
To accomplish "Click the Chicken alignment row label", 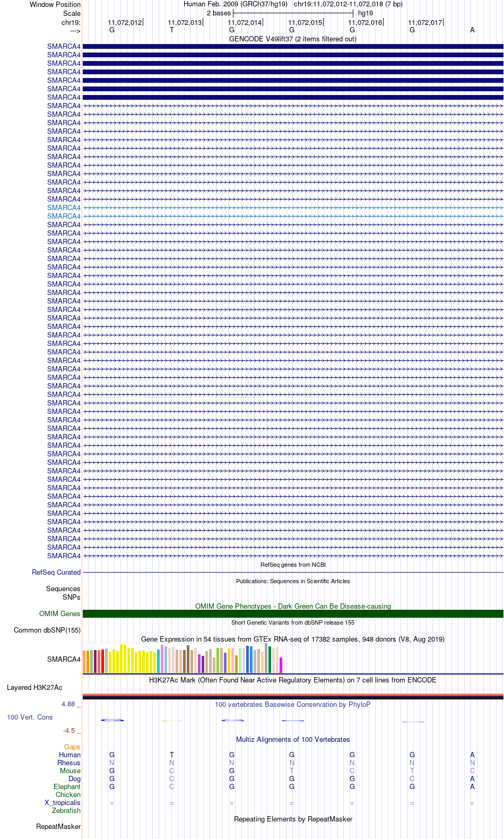I will pyautogui.click(x=68, y=795).
